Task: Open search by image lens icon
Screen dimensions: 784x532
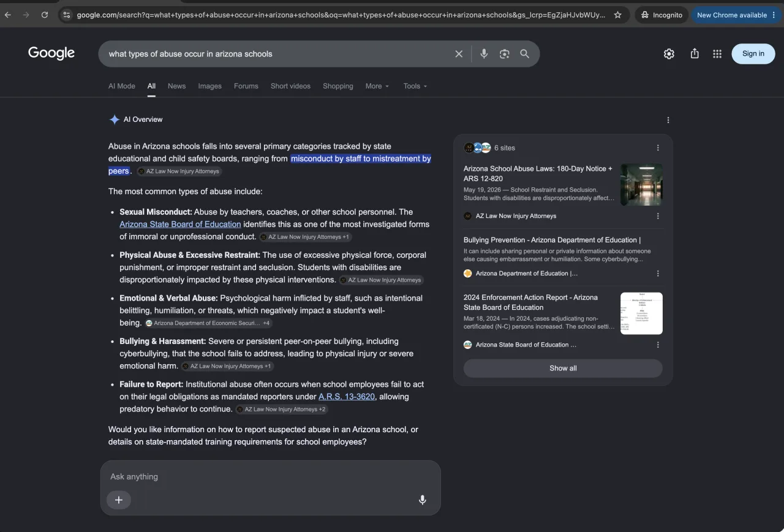Action: [504, 54]
